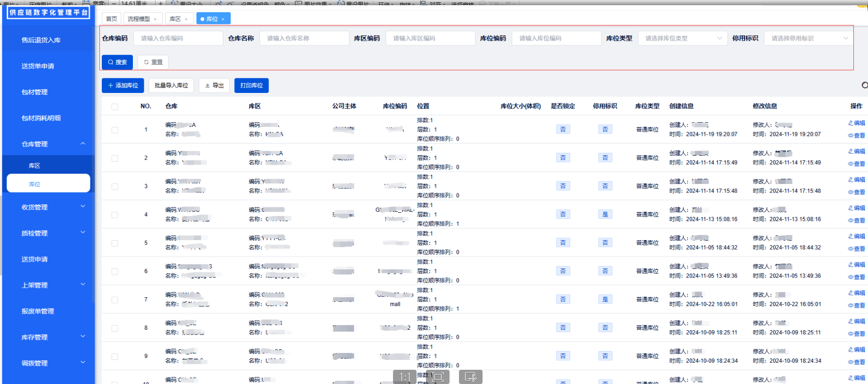Click the screenshot crop scissors icon
Screen dimensions: 868x384
click(x=470, y=376)
